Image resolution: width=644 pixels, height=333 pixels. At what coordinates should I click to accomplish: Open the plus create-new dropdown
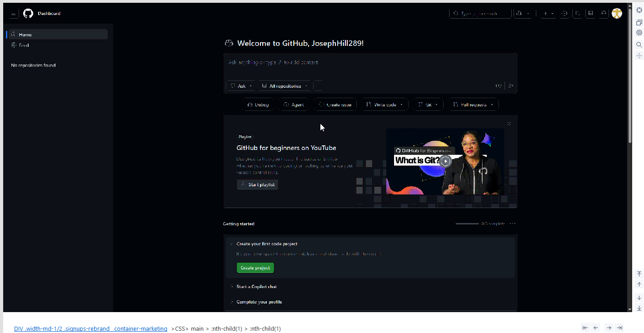(x=549, y=14)
